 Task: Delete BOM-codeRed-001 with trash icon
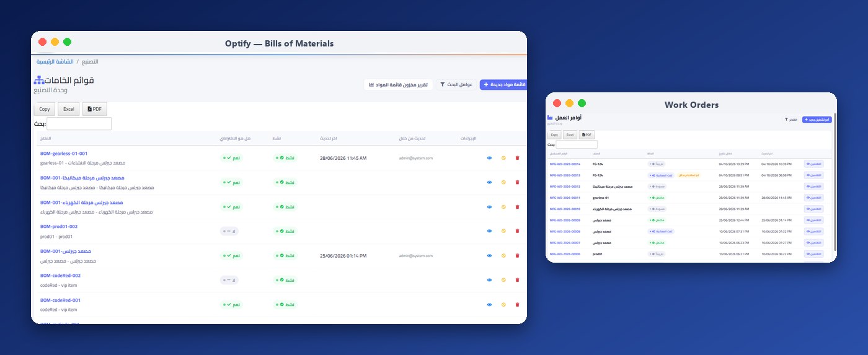tap(517, 305)
